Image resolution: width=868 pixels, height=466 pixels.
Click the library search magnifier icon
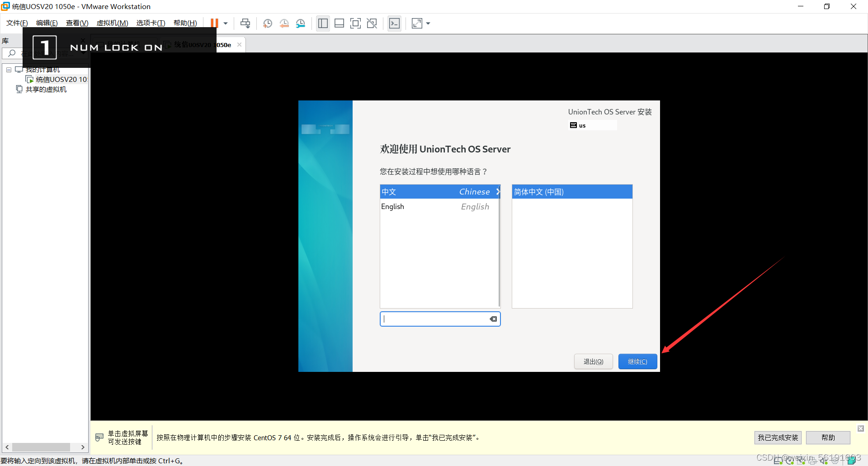tap(12, 53)
